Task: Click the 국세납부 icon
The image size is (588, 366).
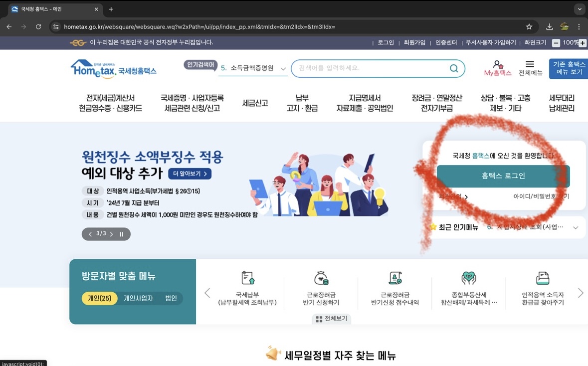Action: [x=247, y=278]
